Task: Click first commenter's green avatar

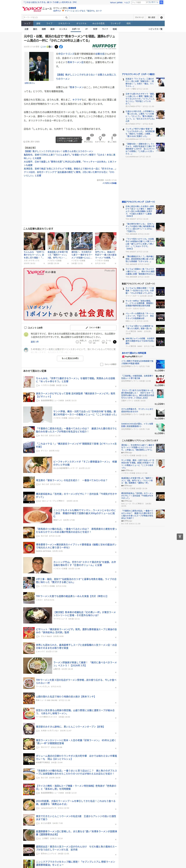Action: [x=26, y=334]
